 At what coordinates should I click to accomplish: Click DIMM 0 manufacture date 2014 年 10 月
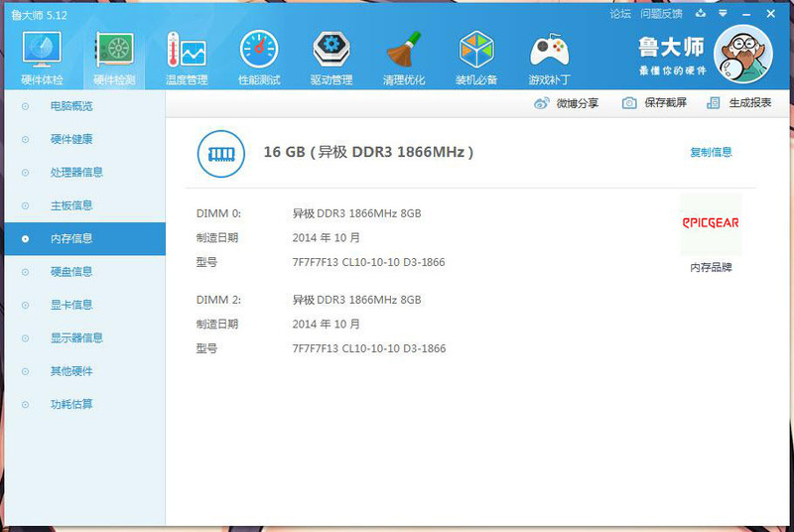(x=327, y=238)
